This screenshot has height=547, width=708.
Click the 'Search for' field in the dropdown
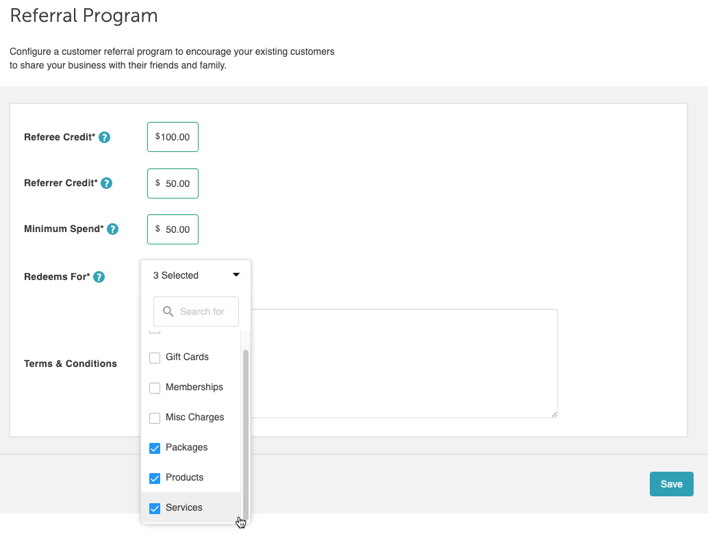click(196, 312)
